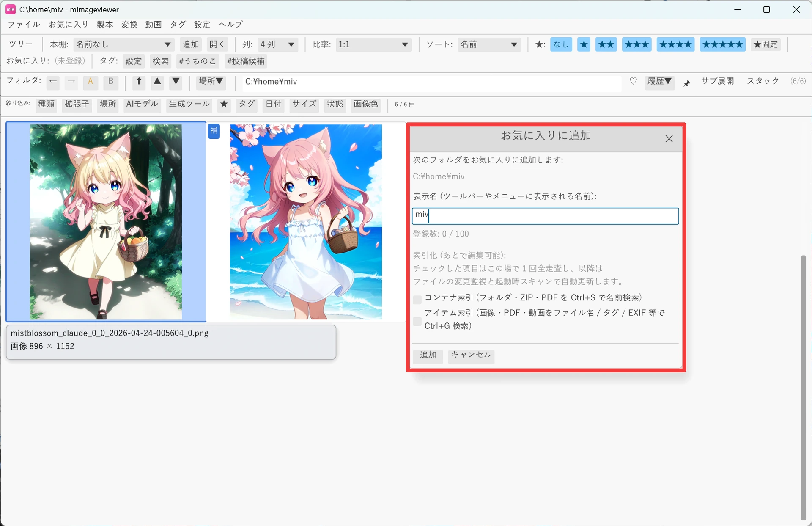Open the 本棚 名前なし dropdown

pyautogui.click(x=123, y=44)
